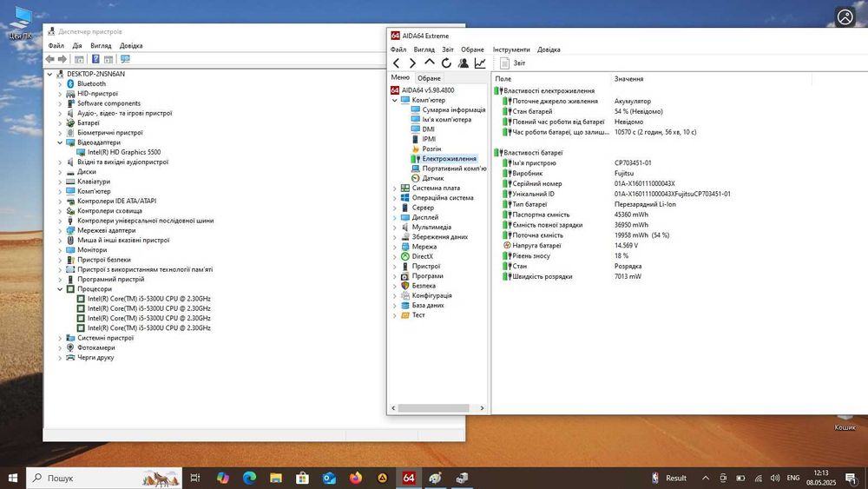The width and height of the screenshot is (868, 489).
Task: Open Файл menu in AIDA64
Action: (398, 50)
